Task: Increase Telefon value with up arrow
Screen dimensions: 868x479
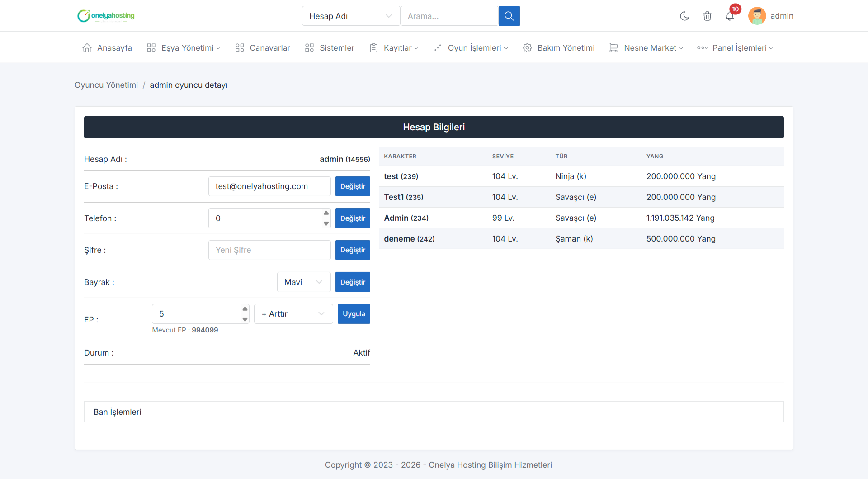Action: click(326, 213)
